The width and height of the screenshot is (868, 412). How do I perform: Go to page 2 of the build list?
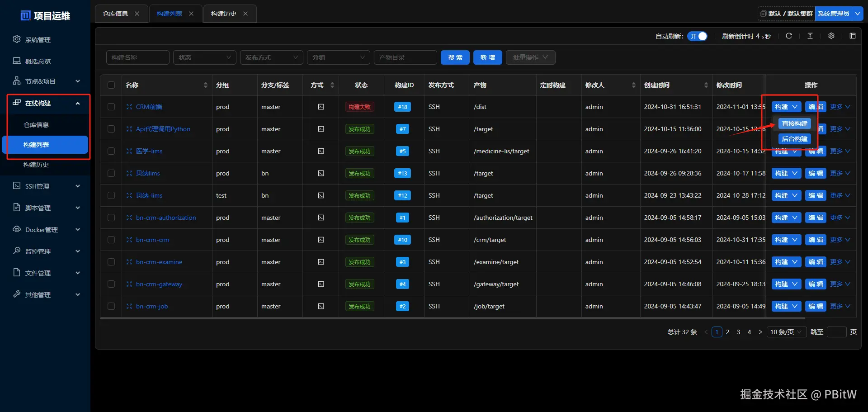click(x=727, y=332)
